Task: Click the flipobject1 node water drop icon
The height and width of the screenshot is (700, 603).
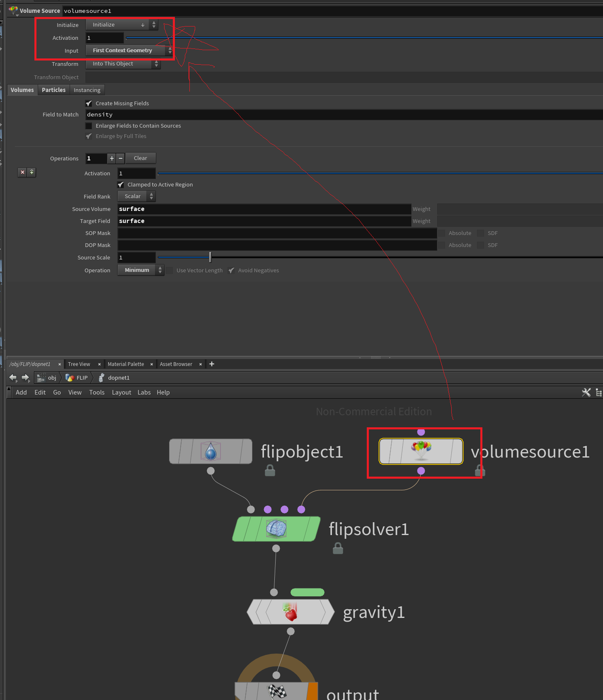Action: click(x=211, y=451)
